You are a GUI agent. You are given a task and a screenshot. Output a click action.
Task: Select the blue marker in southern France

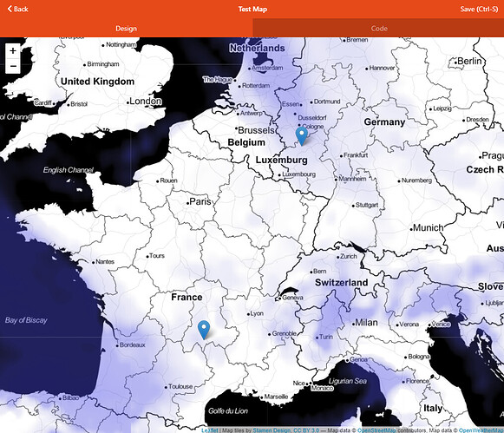(x=204, y=330)
